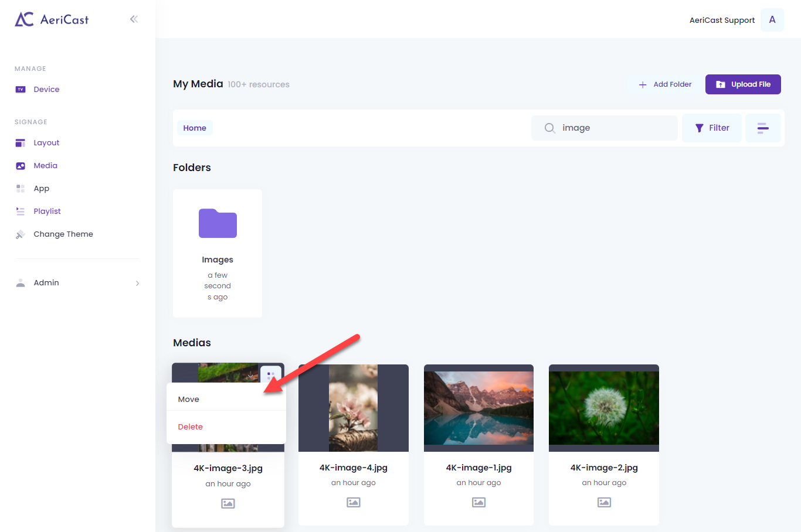Click image type icon under 4K-image-2.jpg
This screenshot has height=532, width=801.
[604, 502]
